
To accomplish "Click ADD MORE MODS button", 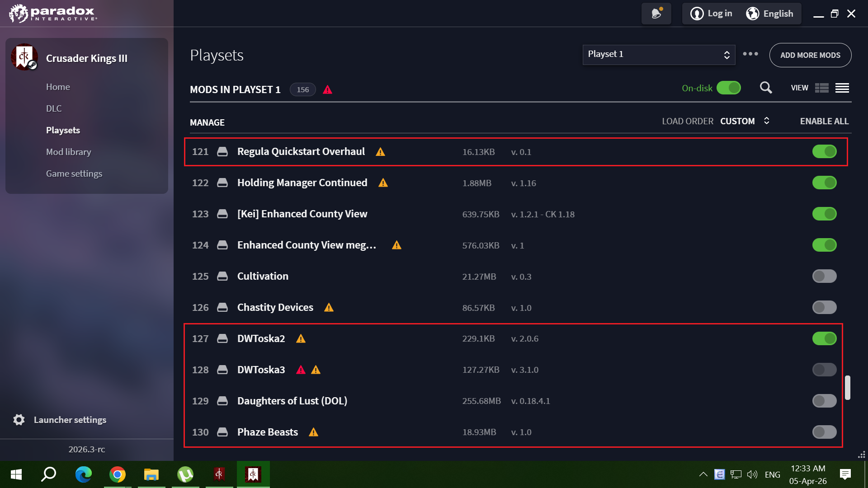I will coord(810,55).
